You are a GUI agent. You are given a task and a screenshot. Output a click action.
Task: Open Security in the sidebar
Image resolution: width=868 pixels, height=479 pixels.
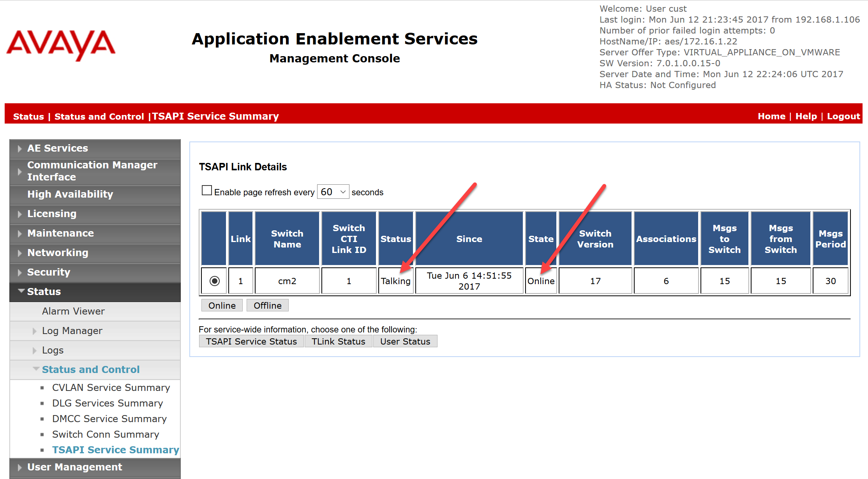click(49, 272)
